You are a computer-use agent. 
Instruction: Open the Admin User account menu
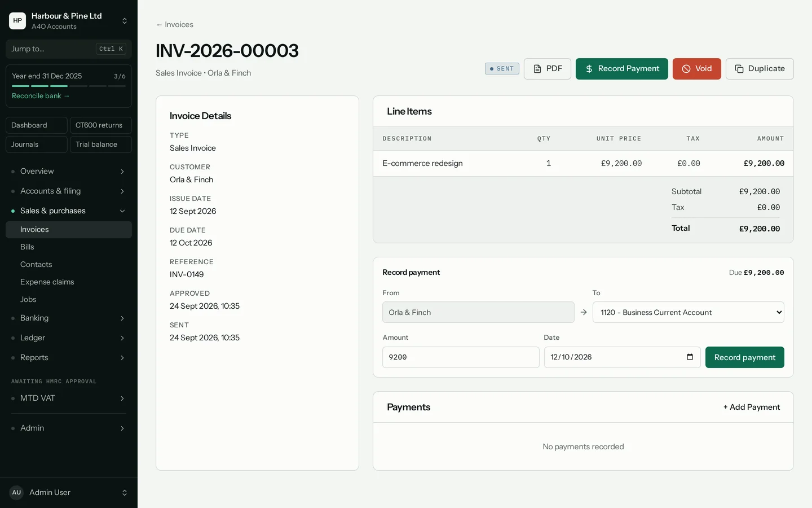point(69,493)
